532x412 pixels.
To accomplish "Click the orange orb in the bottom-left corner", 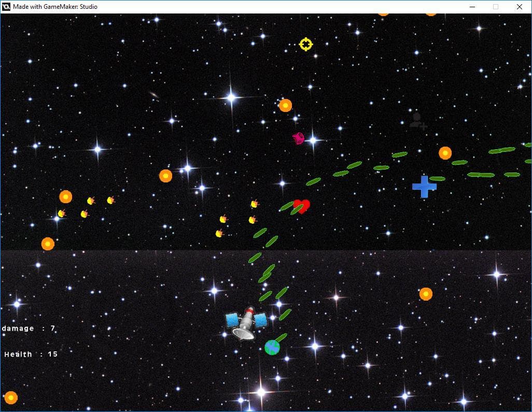I will point(11,398).
